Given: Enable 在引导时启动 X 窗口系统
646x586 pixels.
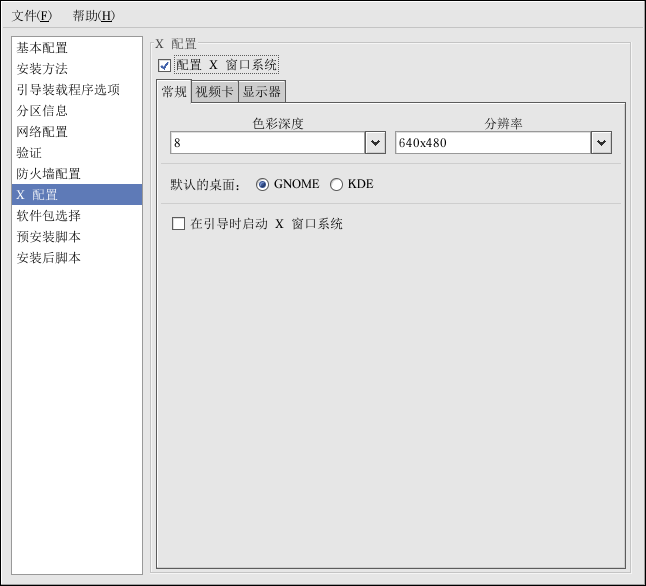Looking at the screenshot, I should [x=179, y=224].
